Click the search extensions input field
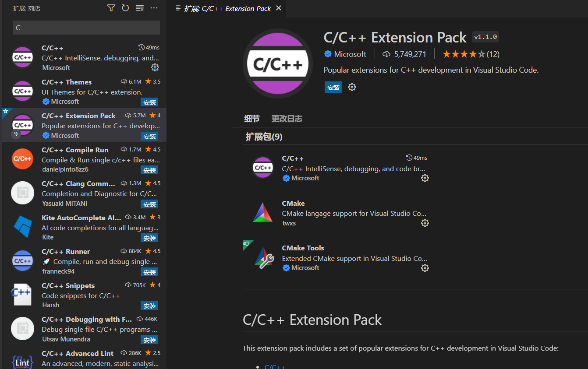The image size is (588, 369). (86, 28)
